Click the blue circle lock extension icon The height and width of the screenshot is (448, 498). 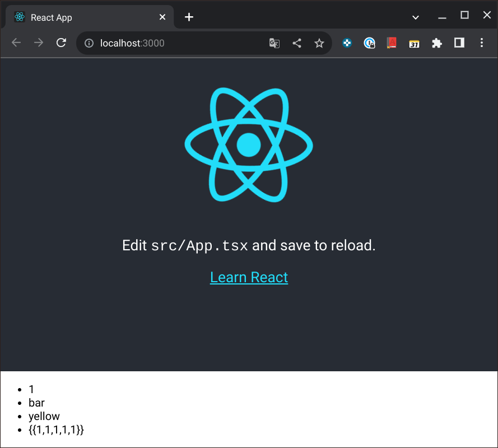pos(369,43)
